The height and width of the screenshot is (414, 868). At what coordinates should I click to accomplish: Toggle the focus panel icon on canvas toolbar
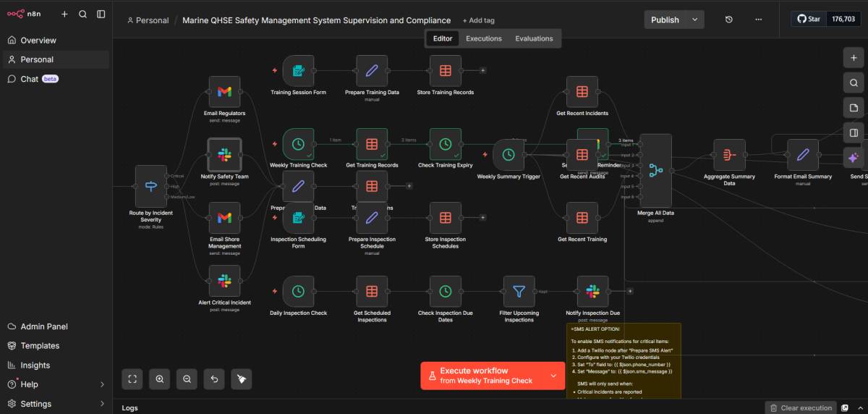854,132
